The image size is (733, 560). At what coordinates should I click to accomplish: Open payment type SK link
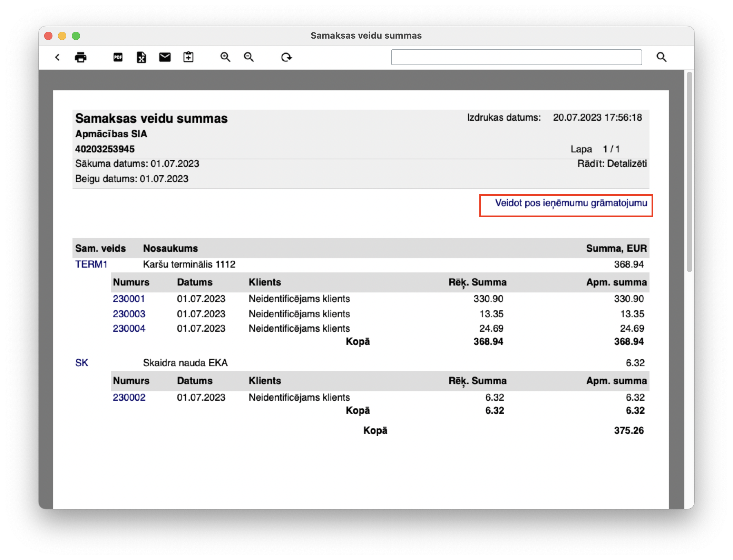tap(82, 363)
